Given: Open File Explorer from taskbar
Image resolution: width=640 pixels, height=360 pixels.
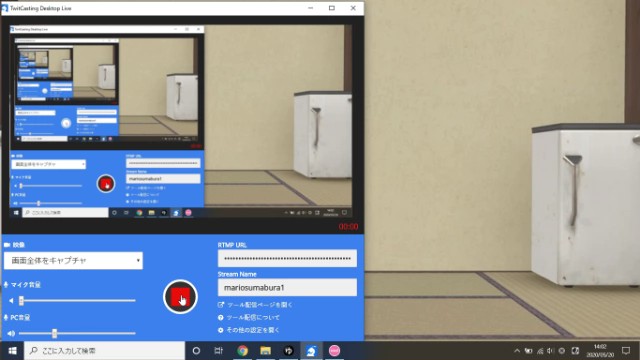Looking at the screenshot, I should pos(265,351).
